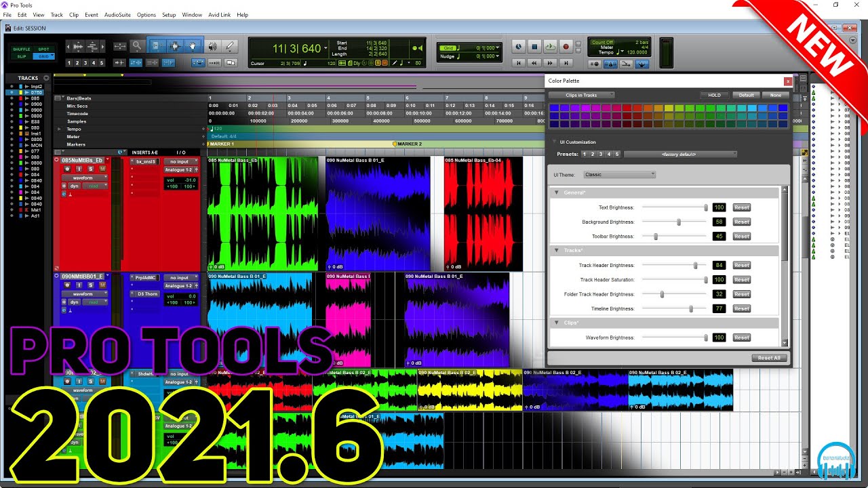This screenshot has height=488, width=868.
Task: Click the Record transport button
Action: (x=566, y=47)
